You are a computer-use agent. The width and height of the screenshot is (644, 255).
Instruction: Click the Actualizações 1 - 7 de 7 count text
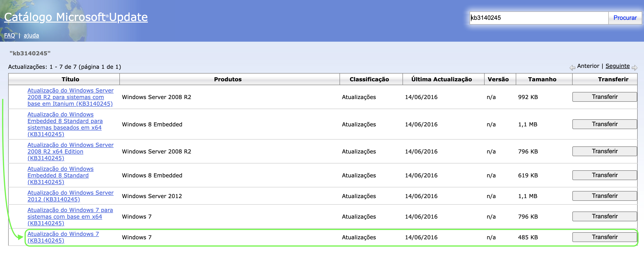click(x=65, y=67)
